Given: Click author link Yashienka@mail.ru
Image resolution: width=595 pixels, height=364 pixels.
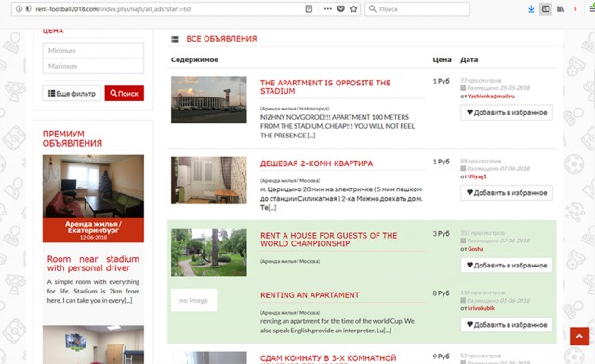Looking at the screenshot, I should click(491, 97).
